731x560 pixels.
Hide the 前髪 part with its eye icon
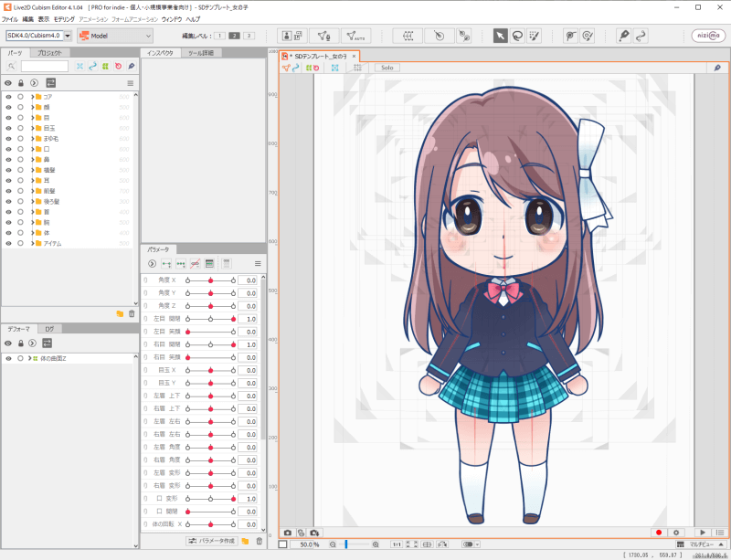click(x=8, y=191)
